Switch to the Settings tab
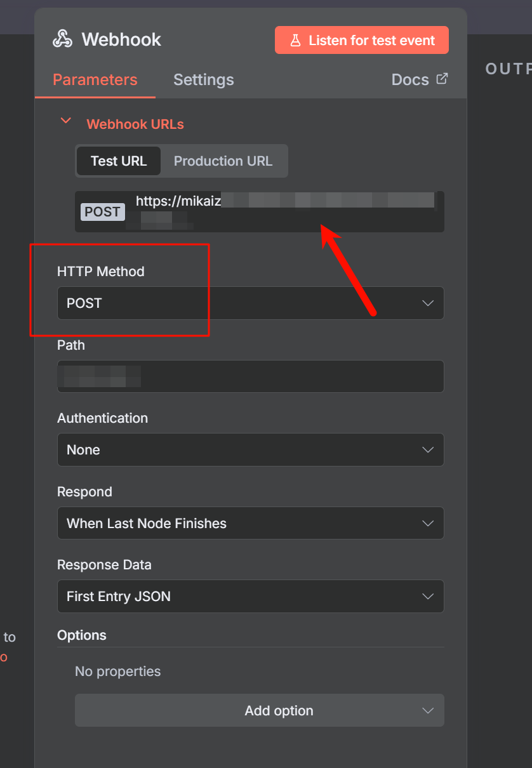This screenshot has width=532, height=768. pos(203,79)
